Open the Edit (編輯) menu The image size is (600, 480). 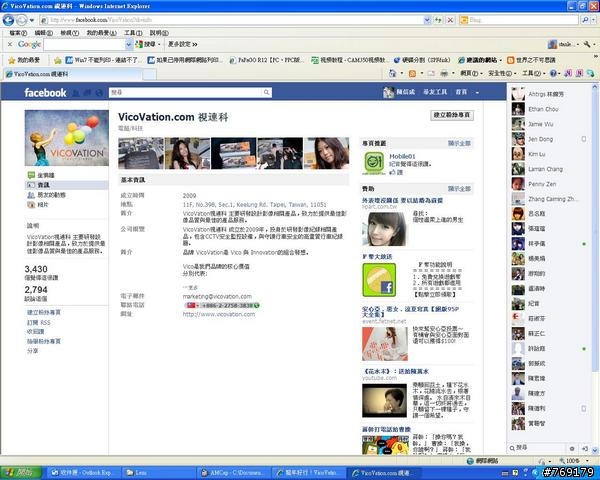(x=44, y=33)
